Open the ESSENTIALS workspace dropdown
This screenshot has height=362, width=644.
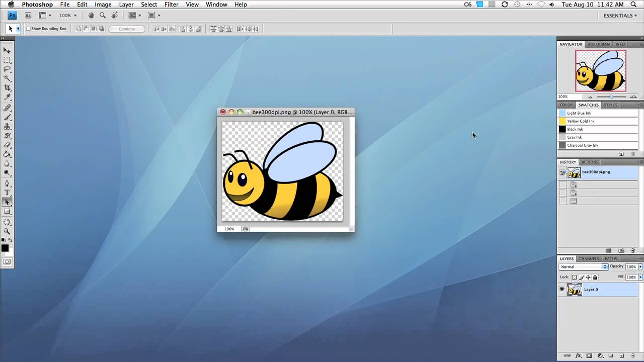point(620,16)
